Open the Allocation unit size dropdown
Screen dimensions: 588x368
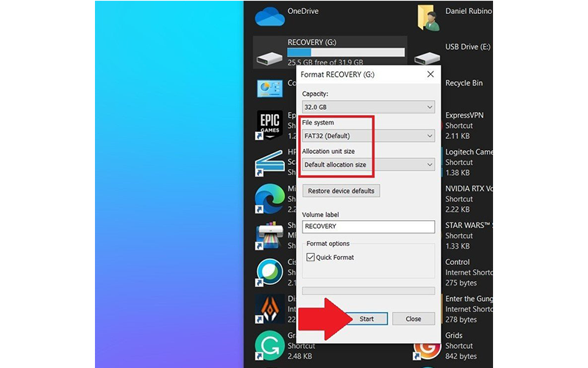368,165
